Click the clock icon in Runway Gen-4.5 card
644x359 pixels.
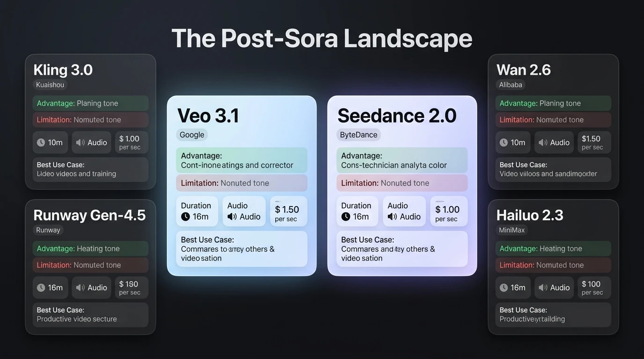coord(41,288)
